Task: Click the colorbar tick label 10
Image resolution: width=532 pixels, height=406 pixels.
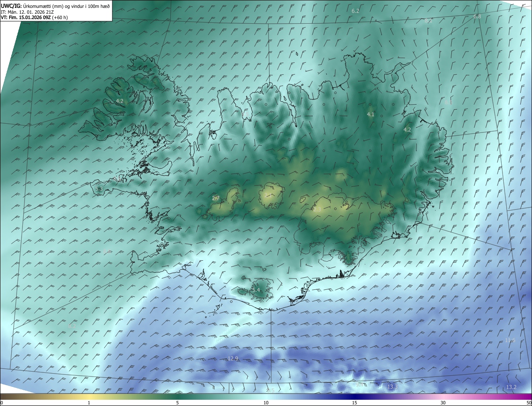Action: click(x=266, y=403)
